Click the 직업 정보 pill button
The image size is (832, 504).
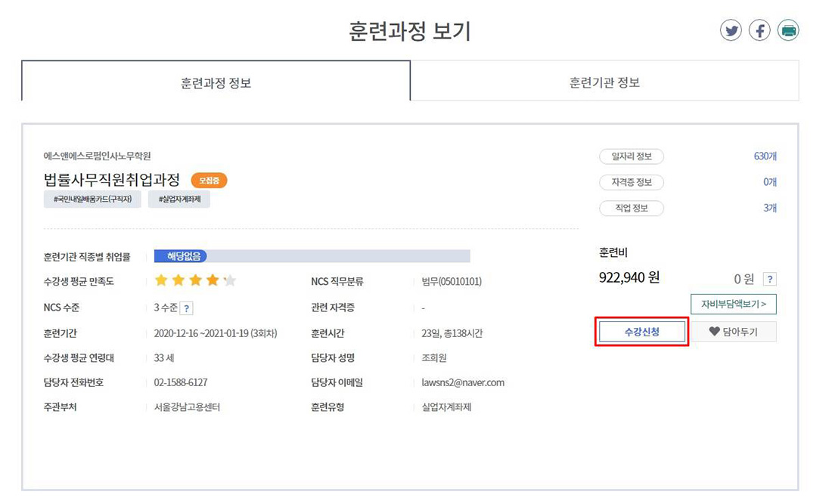click(631, 208)
